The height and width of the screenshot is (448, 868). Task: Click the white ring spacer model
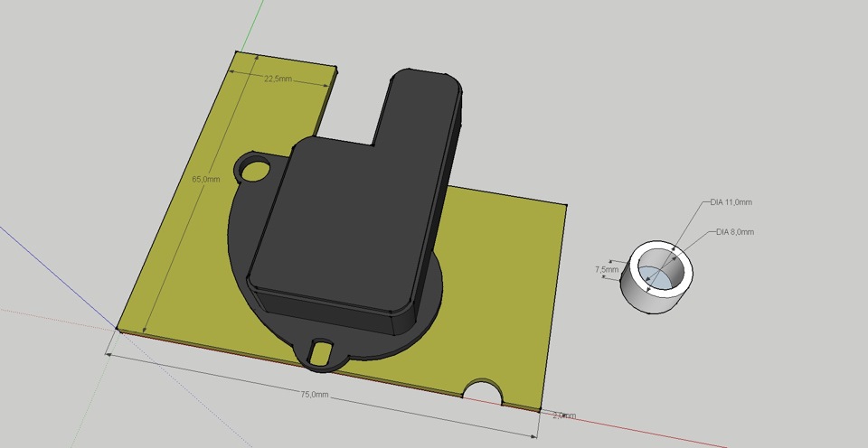[656, 277]
